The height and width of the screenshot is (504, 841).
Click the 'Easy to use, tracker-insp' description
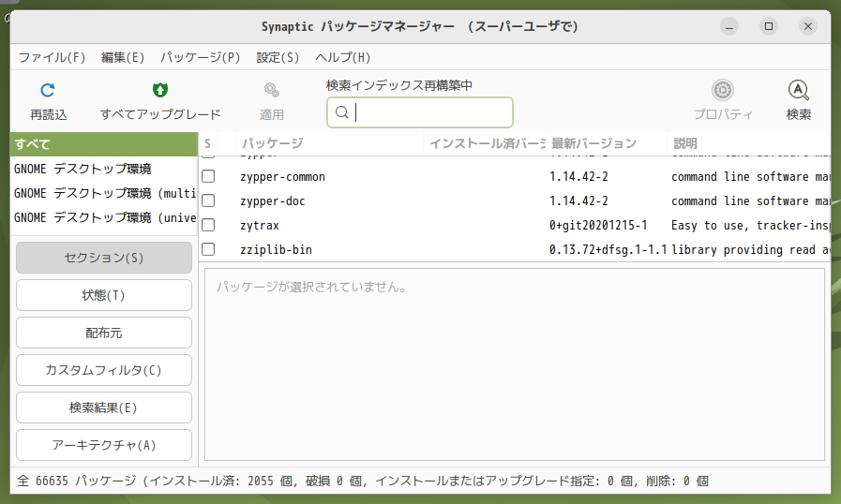coord(750,225)
